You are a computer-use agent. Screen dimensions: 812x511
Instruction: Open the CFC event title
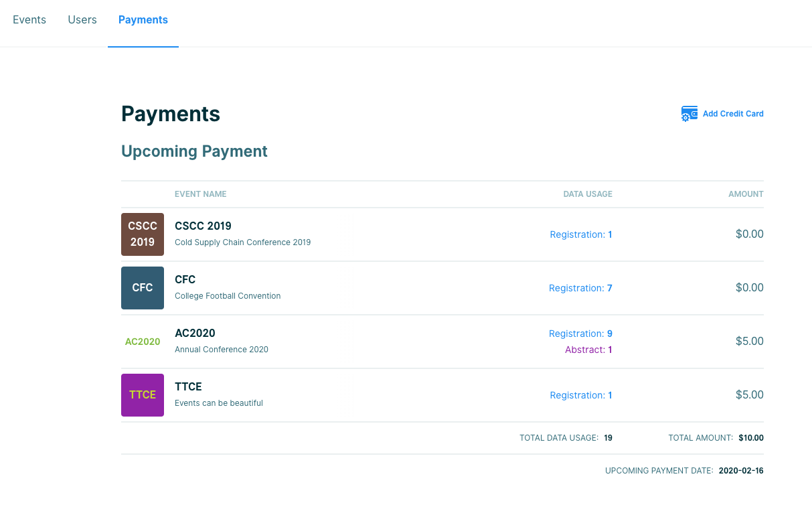point(185,280)
